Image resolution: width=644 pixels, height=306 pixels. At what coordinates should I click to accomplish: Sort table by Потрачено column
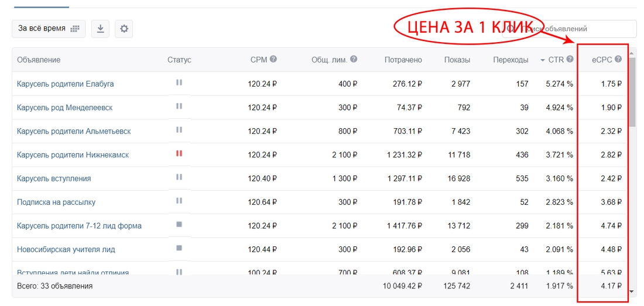(x=403, y=60)
